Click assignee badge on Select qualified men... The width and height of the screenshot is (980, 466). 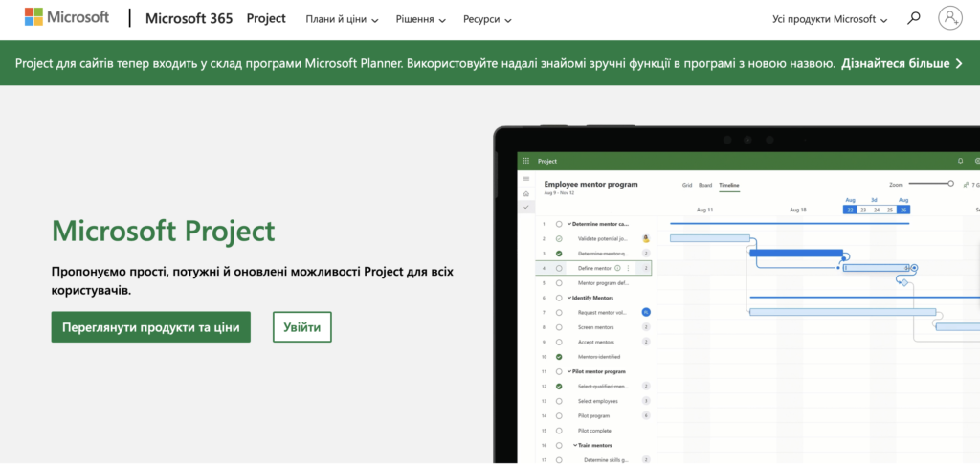(x=646, y=386)
